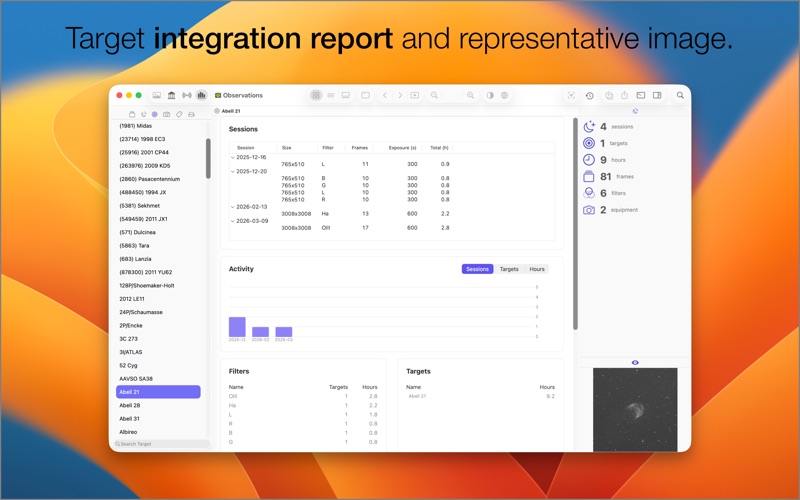Click the OIII row in Filters table

coord(303,396)
